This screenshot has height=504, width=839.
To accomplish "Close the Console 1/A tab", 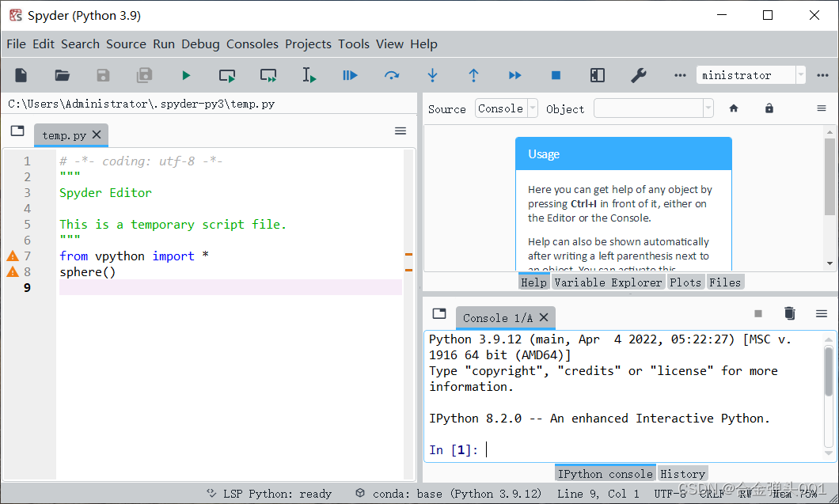I will pyautogui.click(x=544, y=317).
